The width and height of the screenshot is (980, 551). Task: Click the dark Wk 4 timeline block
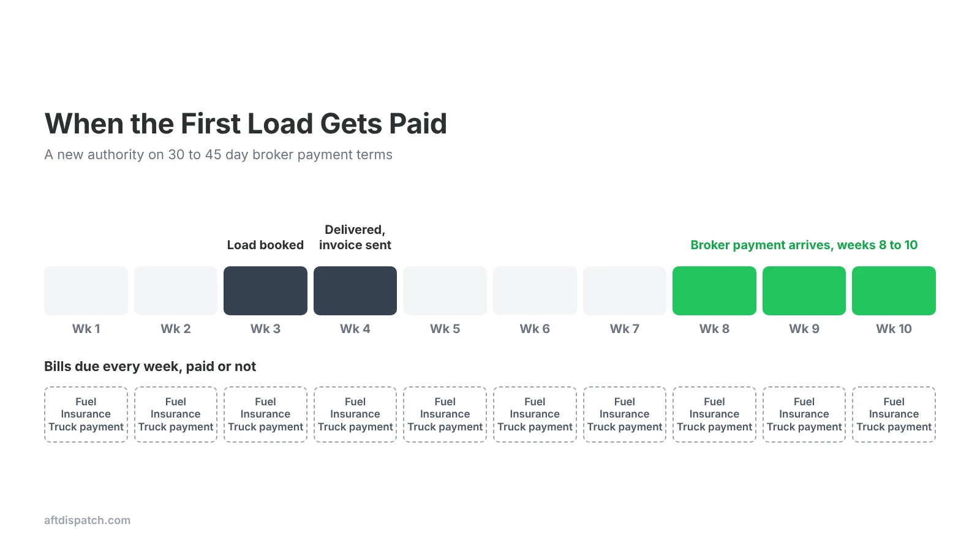pyautogui.click(x=355, y=291)
